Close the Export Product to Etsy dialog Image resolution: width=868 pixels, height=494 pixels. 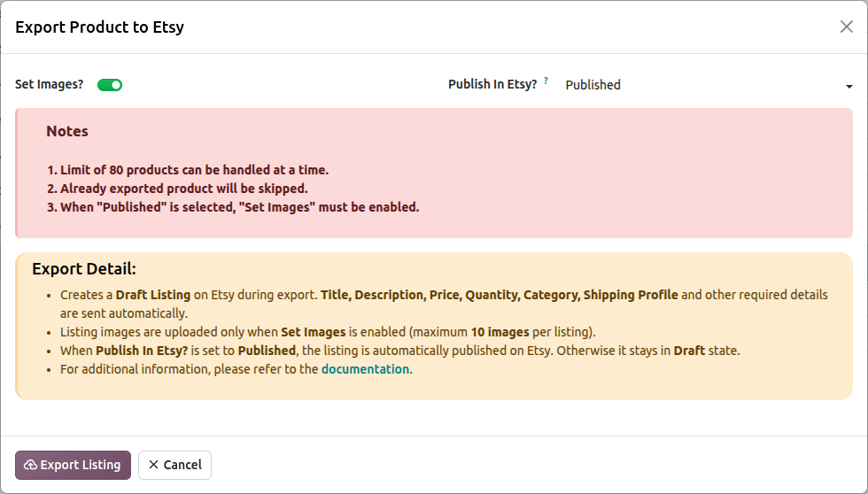tap(847, 27)
